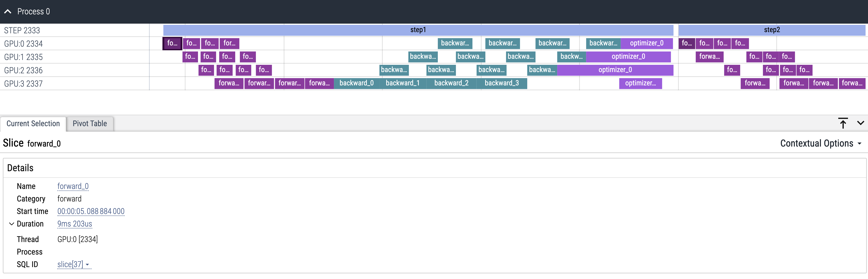
Task: Click the start time timestamp link
Action: [x=91, y=211]
